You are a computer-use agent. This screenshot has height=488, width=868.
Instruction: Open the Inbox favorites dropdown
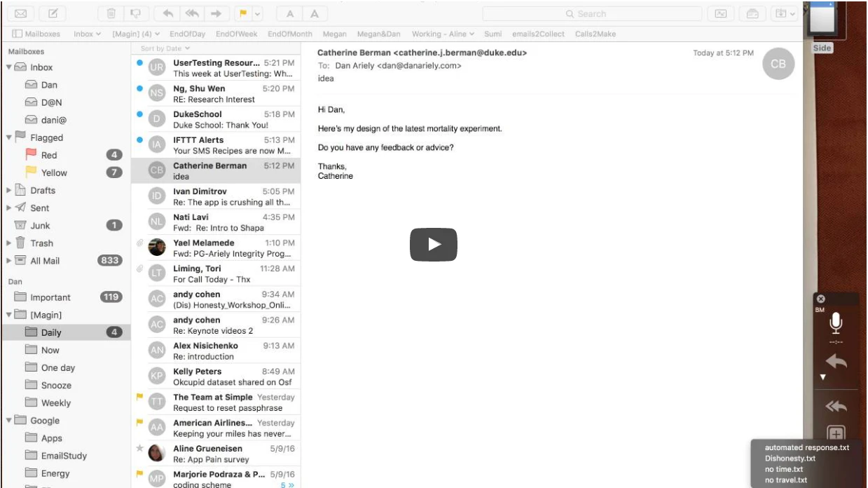[87, 34]
